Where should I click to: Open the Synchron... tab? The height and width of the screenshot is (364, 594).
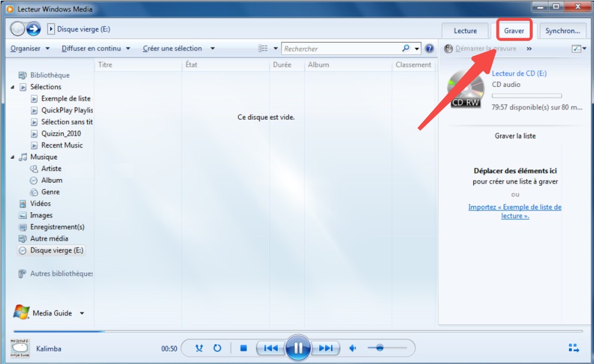click(562, 31)
